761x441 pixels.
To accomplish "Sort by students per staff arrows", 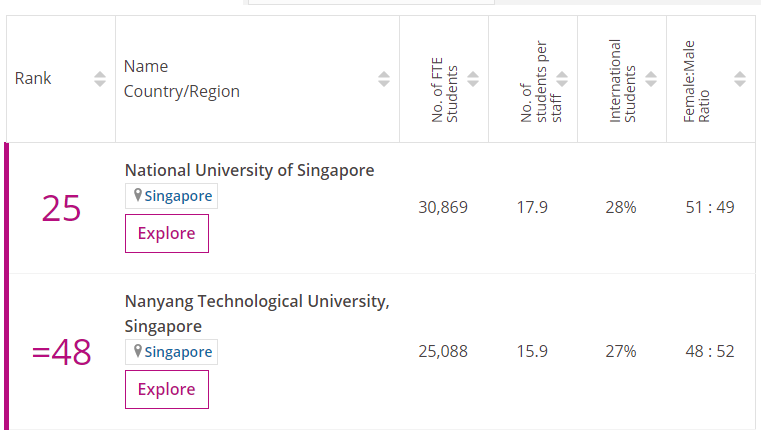I will (x=562, y=79).
